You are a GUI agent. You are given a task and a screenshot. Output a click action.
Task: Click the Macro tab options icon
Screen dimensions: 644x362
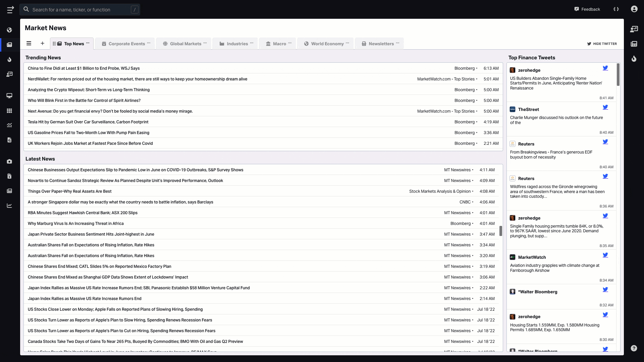coord(290,43)
